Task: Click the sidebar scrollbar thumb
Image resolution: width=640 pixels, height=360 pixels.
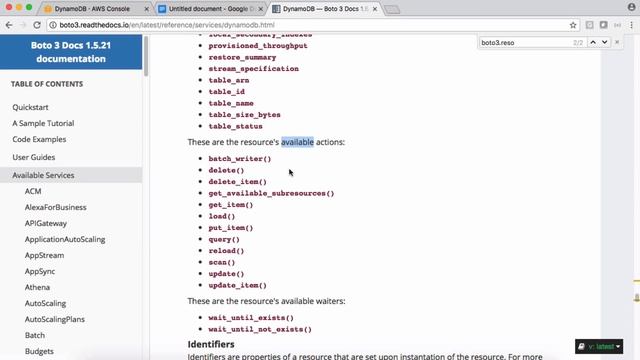Action: pos(146,56)
